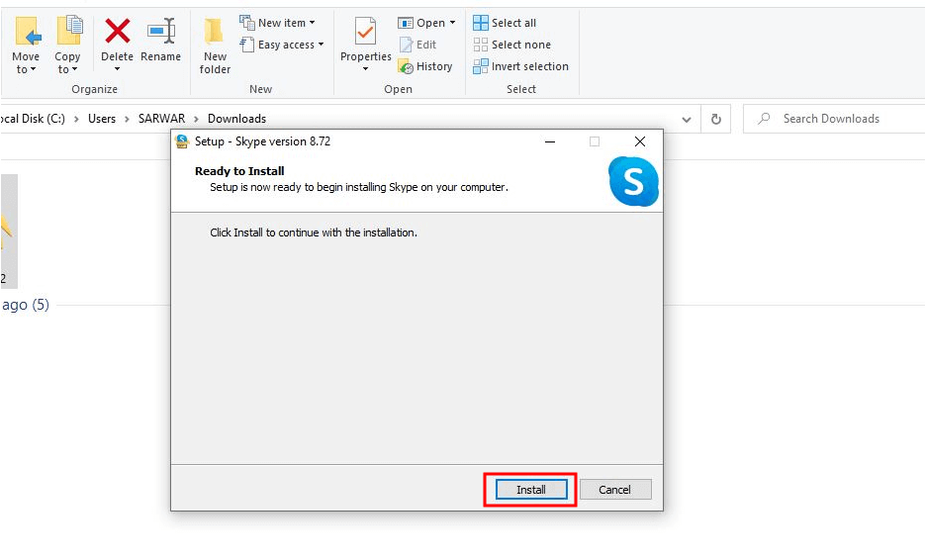Open the Easy access dropdown

(x=282, y=45)
